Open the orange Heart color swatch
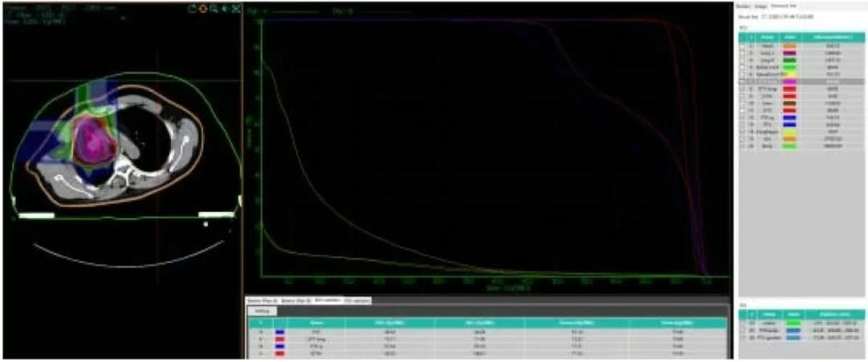Viewport: 868px width, 362px height. pos(790,46)
